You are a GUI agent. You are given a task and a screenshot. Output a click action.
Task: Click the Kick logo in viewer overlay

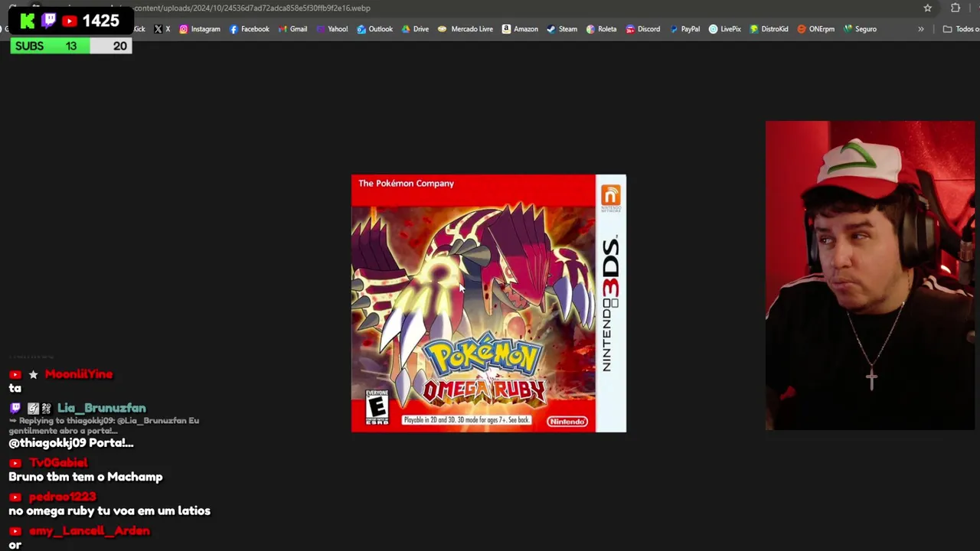click(28, 21)
